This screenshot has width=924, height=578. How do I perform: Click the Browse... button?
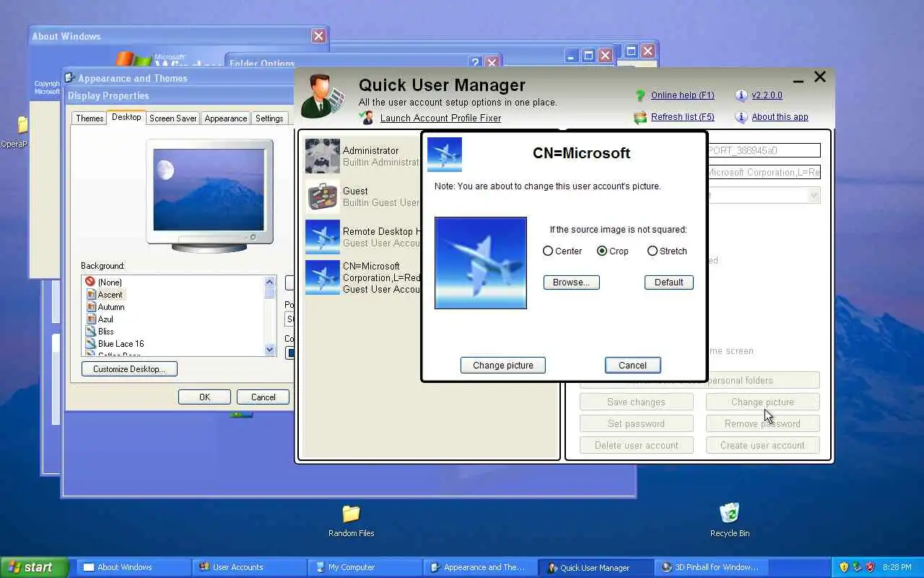click(572, 282)
